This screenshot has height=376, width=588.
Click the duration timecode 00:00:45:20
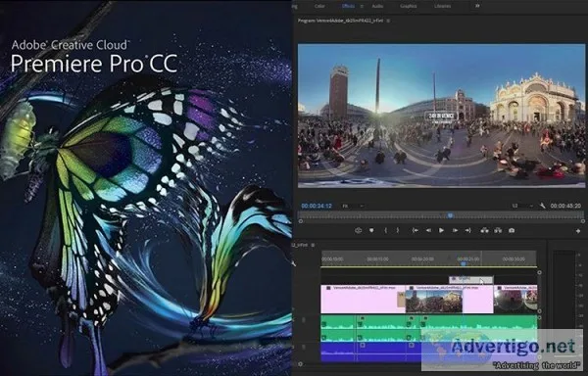tap(565, 206)
